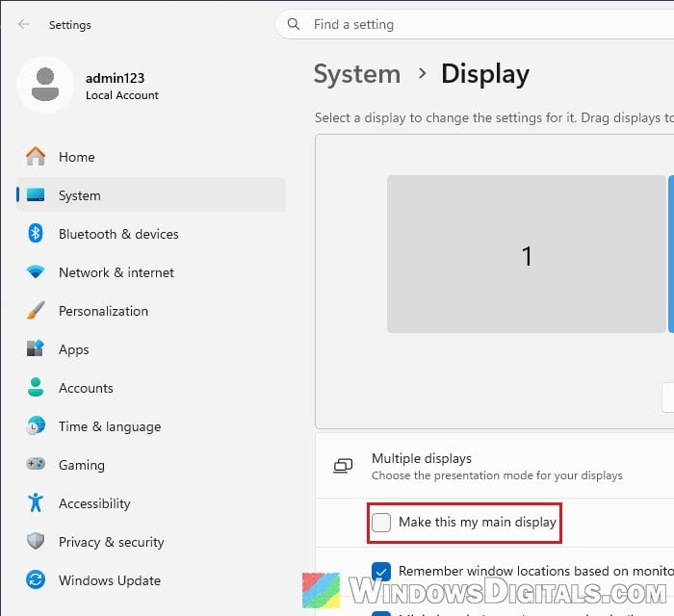Open Windows Update settings

tap(151, 580)
